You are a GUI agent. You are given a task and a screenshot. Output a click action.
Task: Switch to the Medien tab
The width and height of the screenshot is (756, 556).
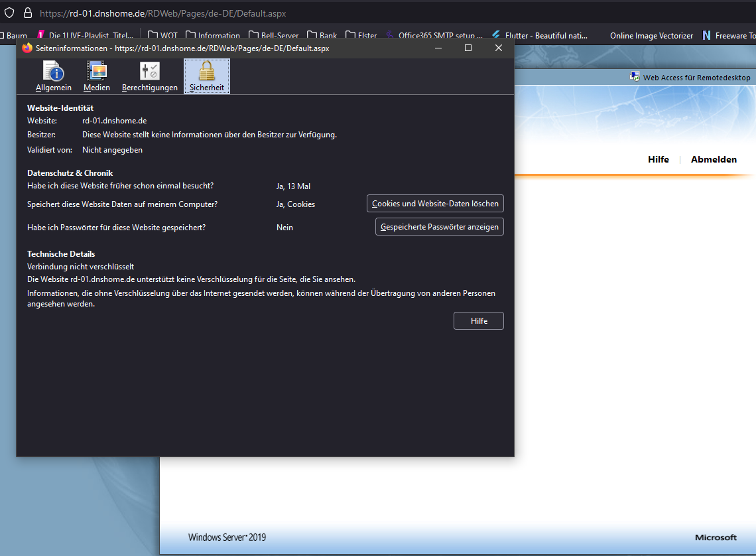[x=96, y=76]
